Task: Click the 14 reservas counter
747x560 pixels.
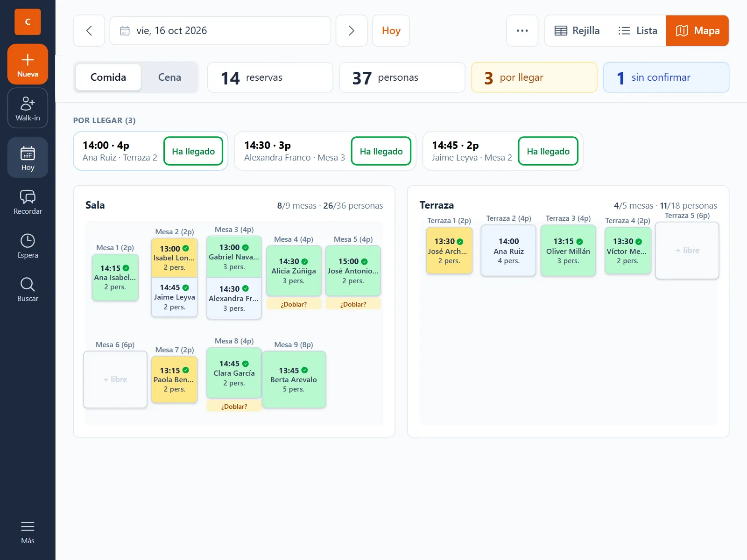Action: click(270, 77)
